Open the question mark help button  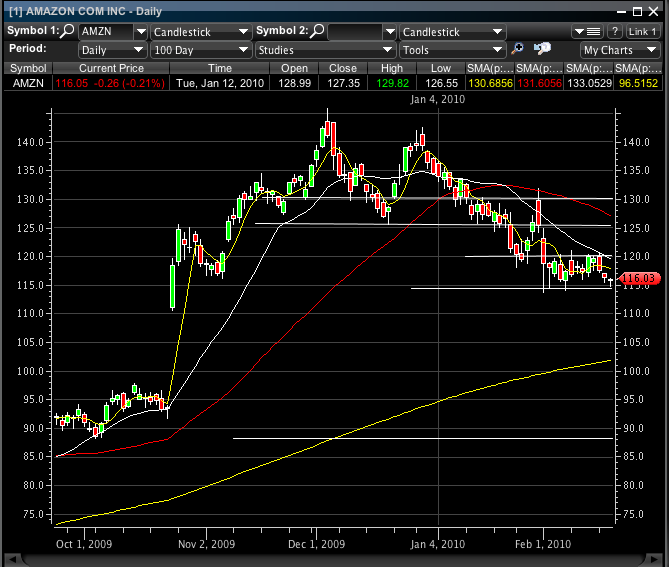click(615, 31)
